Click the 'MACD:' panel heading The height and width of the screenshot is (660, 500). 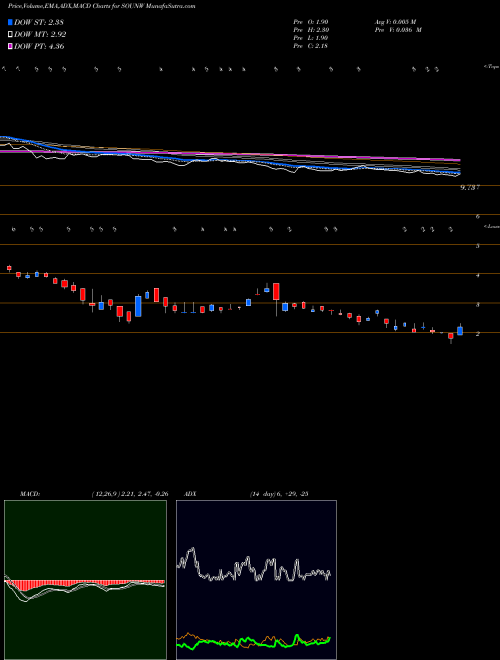pos(29,494)
